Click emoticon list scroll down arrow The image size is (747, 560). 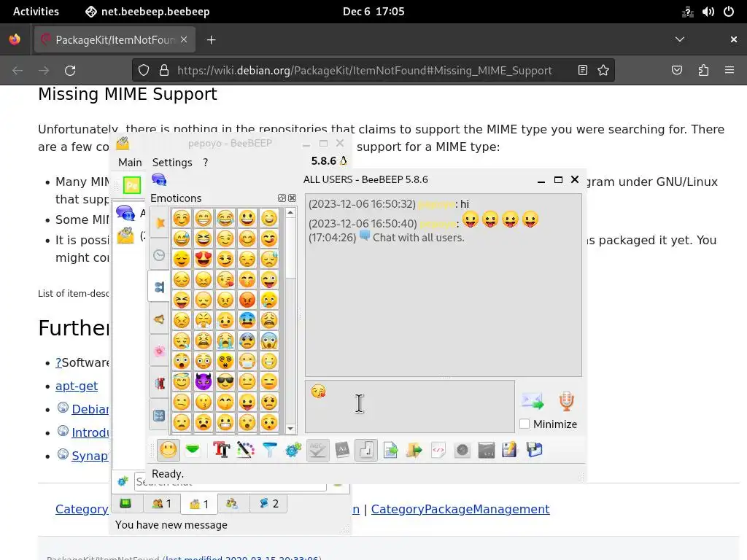pos(290,429)
